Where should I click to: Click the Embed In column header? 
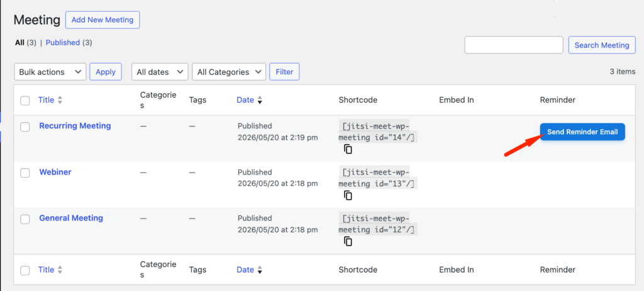point(457,100)
